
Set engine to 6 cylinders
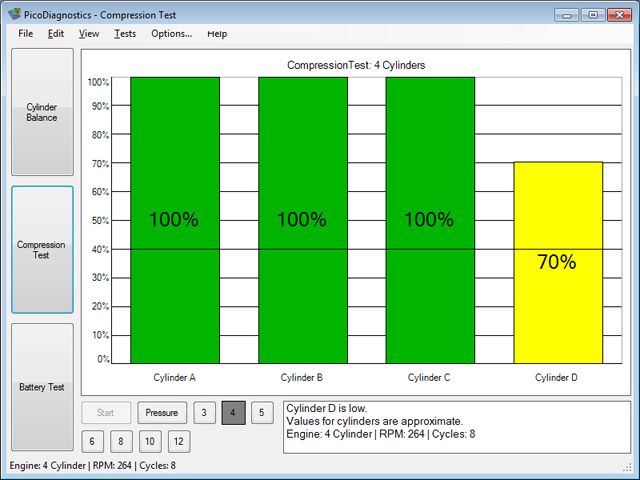[x=91, y=441]
